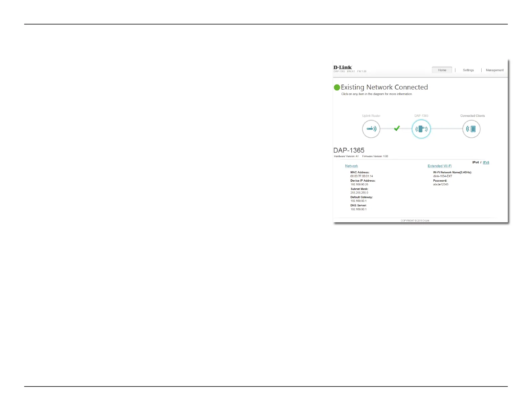532x411 pixels.
Task: Click the 'Click on any item' instruction text
Action: click(377, 94)
